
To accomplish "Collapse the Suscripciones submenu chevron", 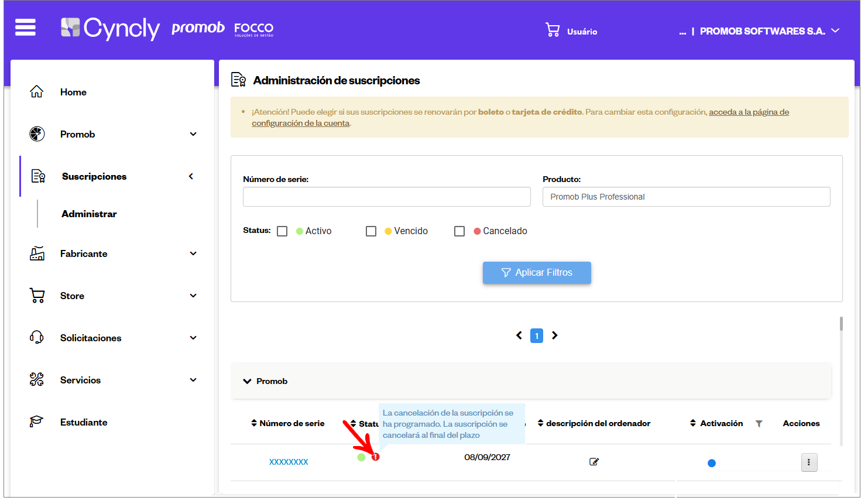I will pos(191,176).
